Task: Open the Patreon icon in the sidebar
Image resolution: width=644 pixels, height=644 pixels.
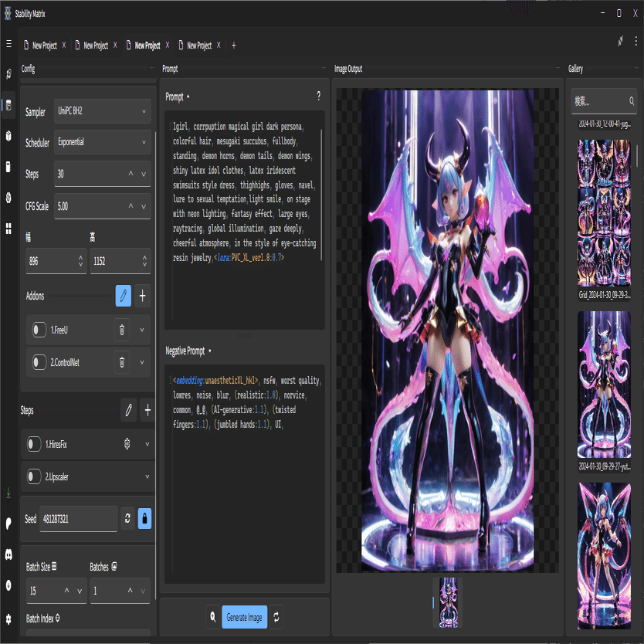Action: pos(8,521)
